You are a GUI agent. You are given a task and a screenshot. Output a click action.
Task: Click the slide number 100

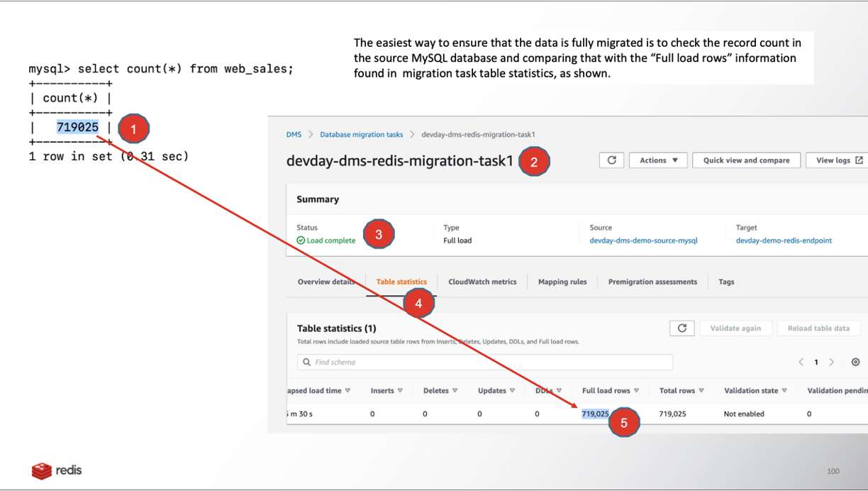(x=833, y=471)
